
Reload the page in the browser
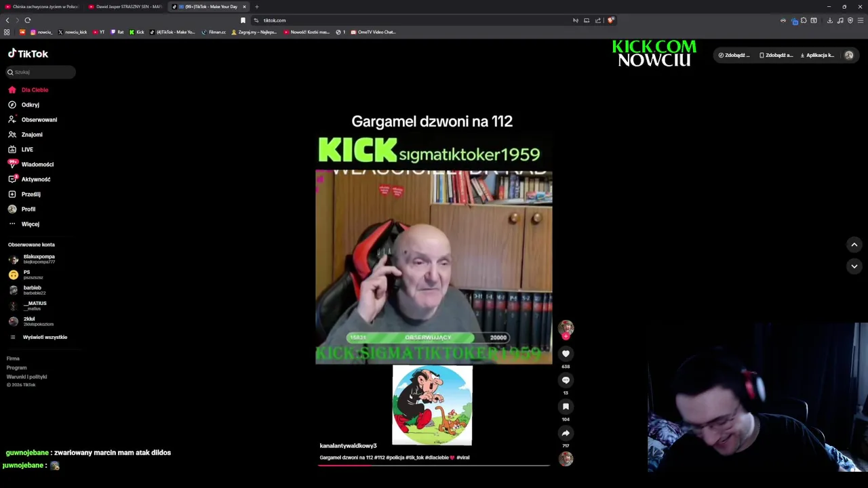(x=28, y=20)
